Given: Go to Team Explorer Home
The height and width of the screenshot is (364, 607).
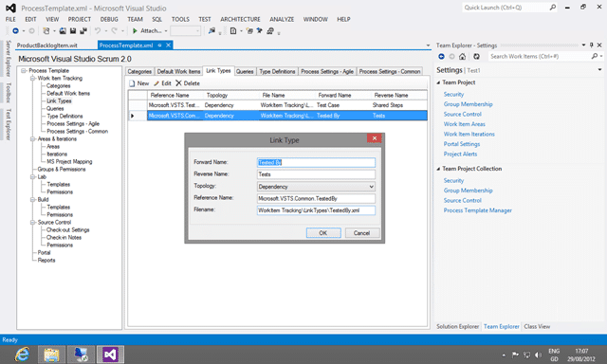Looking at the screenshot, I should pyautogui.click(x=462, y=57).
